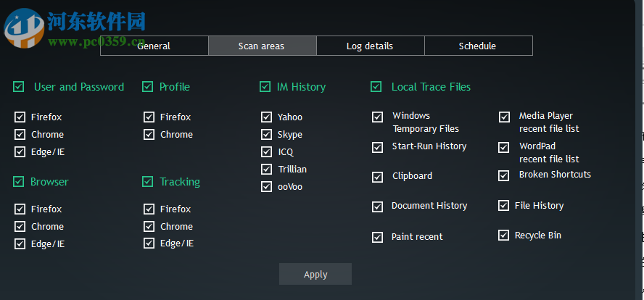Uncheck Chrome under Tracking
The height and width of the screenshot is (300, 644).
tap(149, 226)
